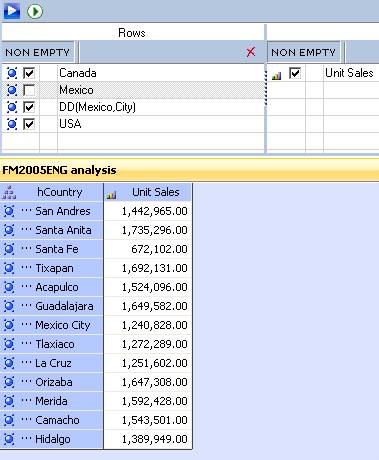379x460 pixels.
Task: Click the red X delete icon in Rows
Action: coord(251,52)
